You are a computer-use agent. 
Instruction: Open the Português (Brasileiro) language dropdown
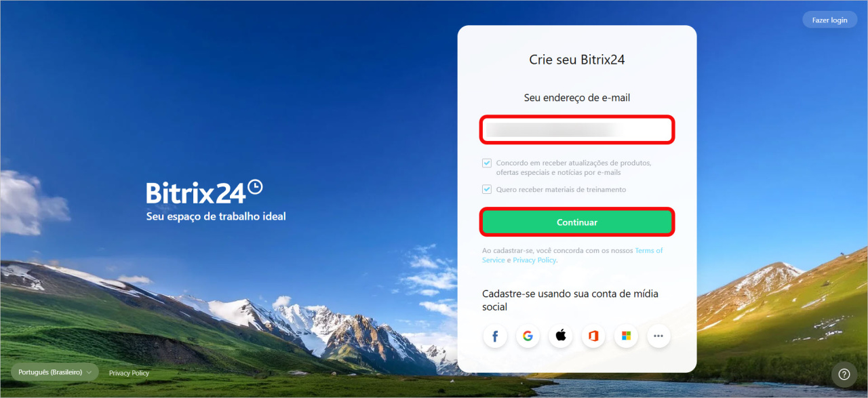tap(55, 372)
